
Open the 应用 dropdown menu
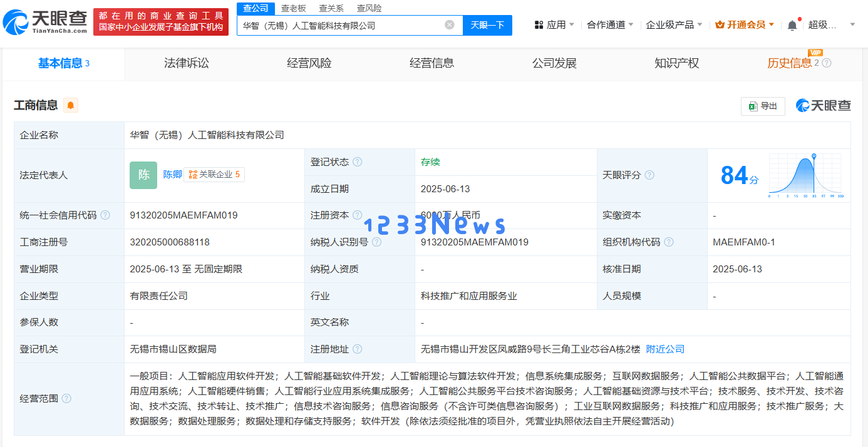coord(554,25)
